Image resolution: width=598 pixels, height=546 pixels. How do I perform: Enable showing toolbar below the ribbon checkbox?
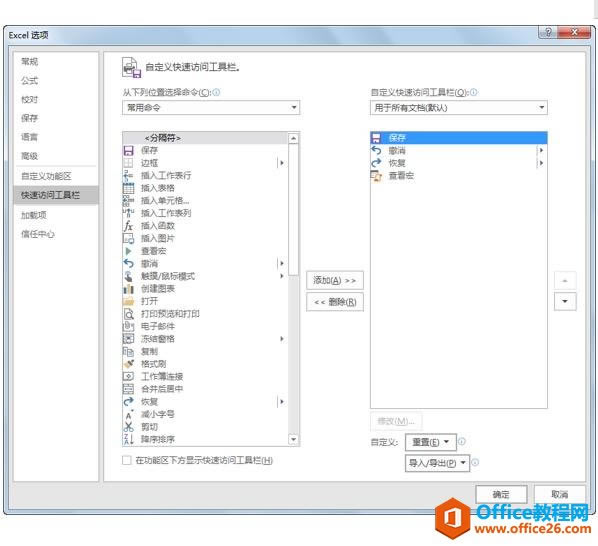coord(127,460)
